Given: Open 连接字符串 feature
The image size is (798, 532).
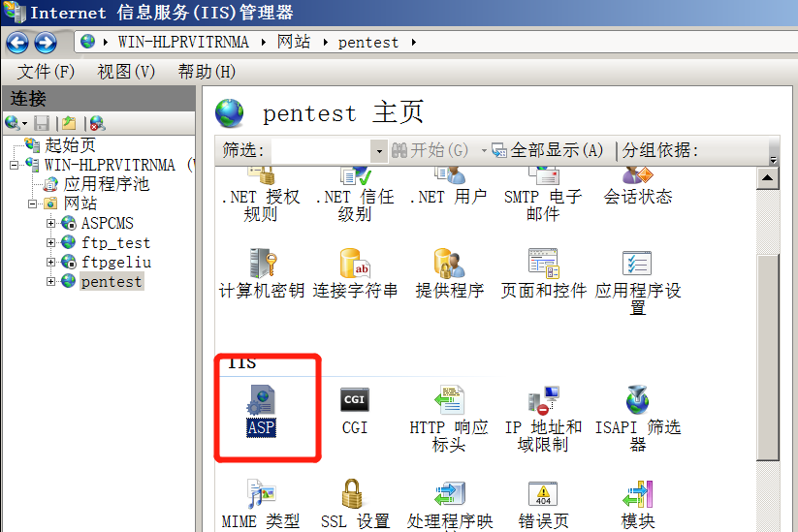Looking at the screenshot, I should point(355,274).
